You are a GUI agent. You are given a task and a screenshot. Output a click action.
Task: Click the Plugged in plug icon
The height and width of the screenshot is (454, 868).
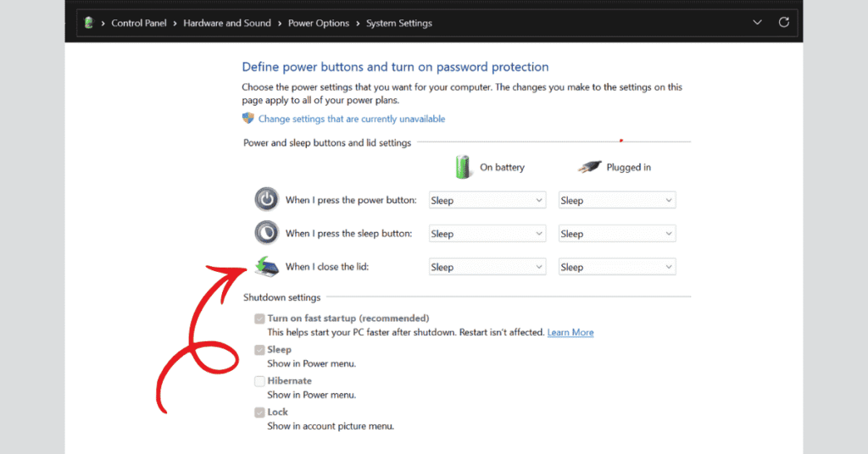tap(590, 167)
